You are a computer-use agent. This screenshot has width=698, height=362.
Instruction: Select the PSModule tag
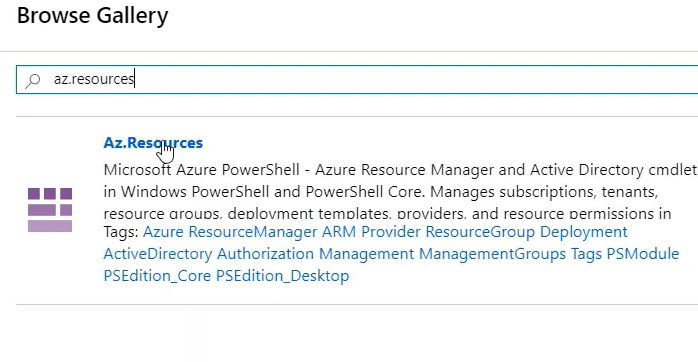click(643, 254)
